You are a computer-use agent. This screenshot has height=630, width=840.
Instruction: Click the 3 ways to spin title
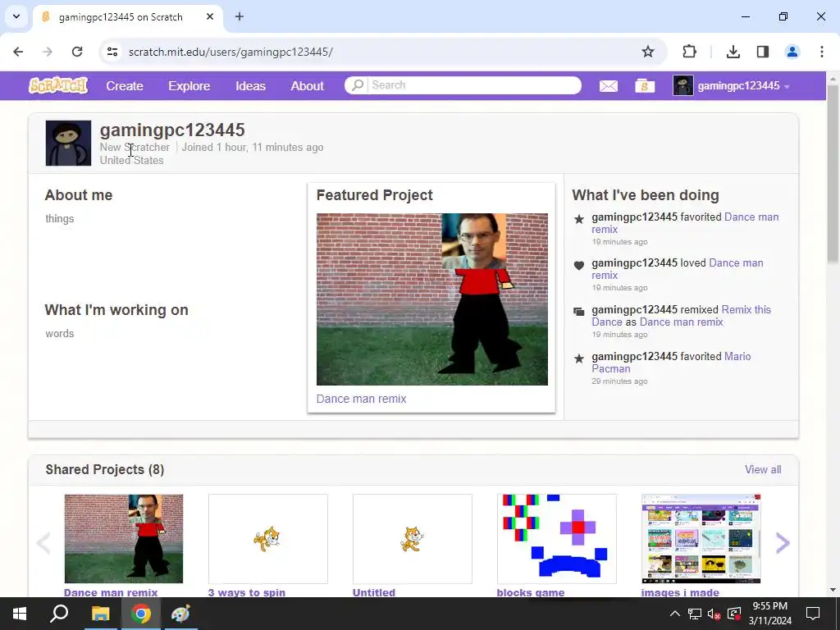(246, 592)
